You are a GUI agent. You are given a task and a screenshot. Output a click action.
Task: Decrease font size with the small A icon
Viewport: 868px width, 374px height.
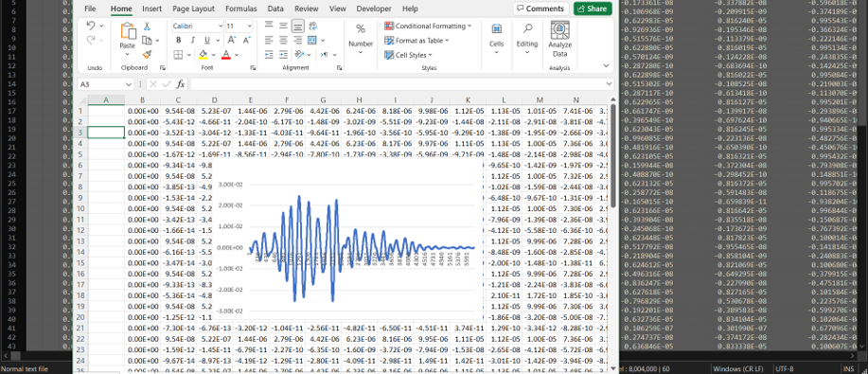click(x=247, y=40)
